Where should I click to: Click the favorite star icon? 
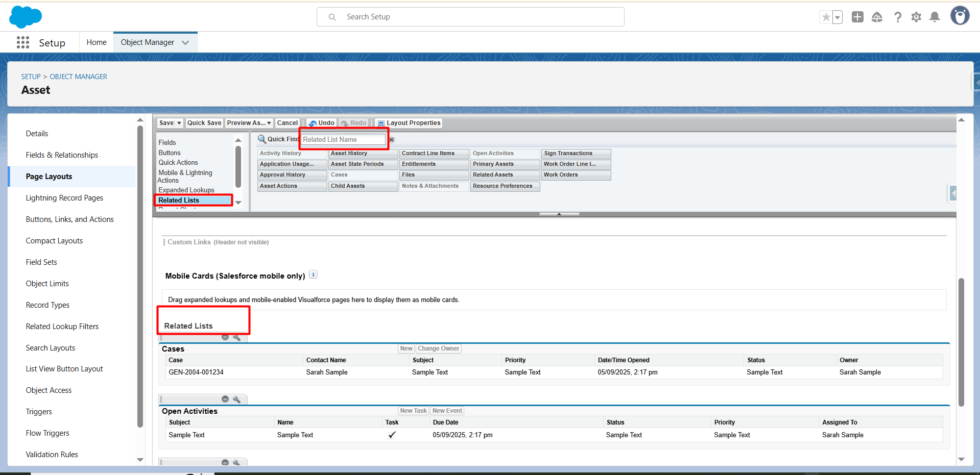pos(826,17)
